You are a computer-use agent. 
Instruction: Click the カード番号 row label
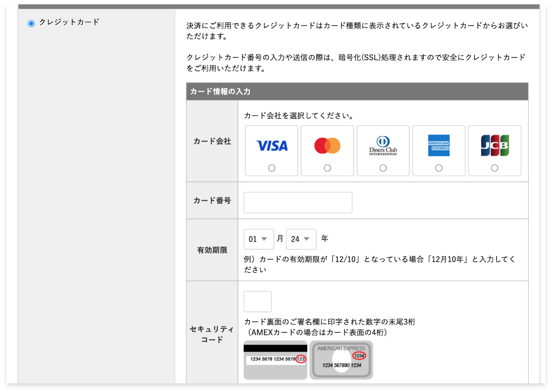(212, 200)
